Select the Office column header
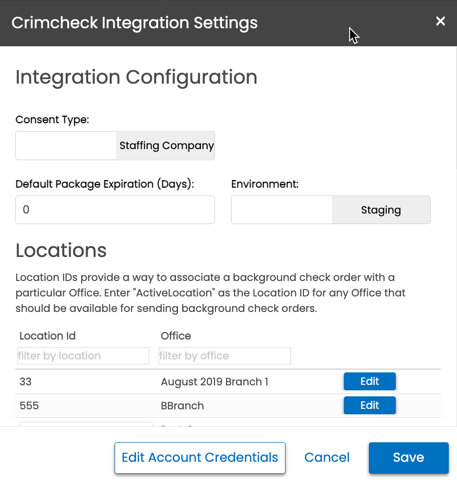 176,336
